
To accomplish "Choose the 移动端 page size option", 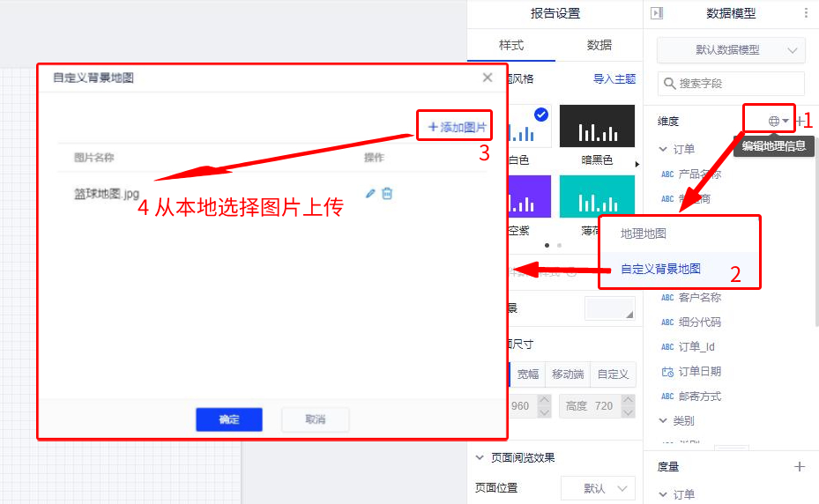I will click(568, 374).
